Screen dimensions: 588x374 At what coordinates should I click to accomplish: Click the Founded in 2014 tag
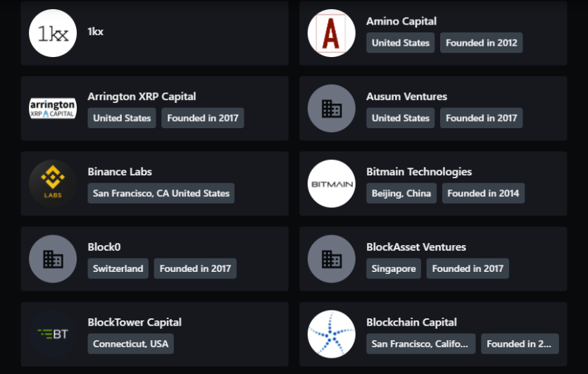click(483, 194)
